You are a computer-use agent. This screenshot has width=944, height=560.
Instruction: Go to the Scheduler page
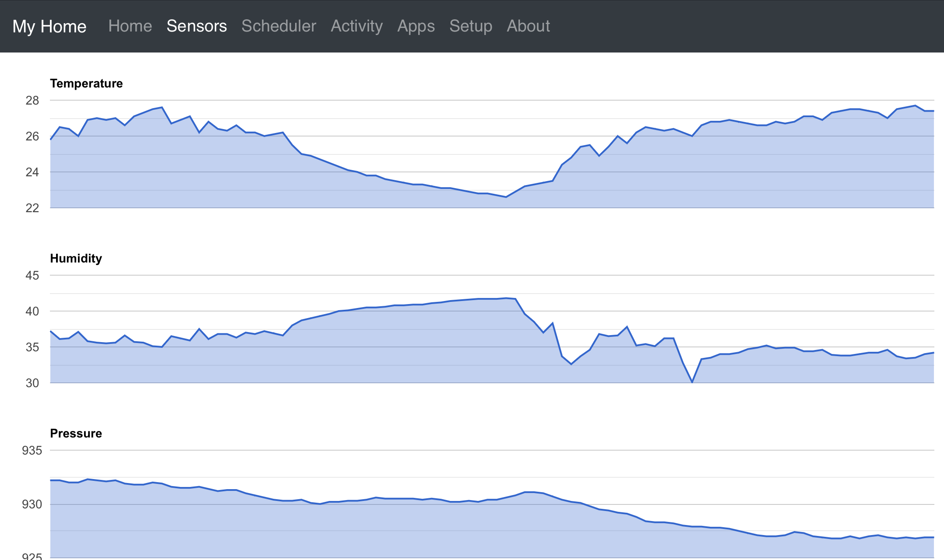coord(278,26)
